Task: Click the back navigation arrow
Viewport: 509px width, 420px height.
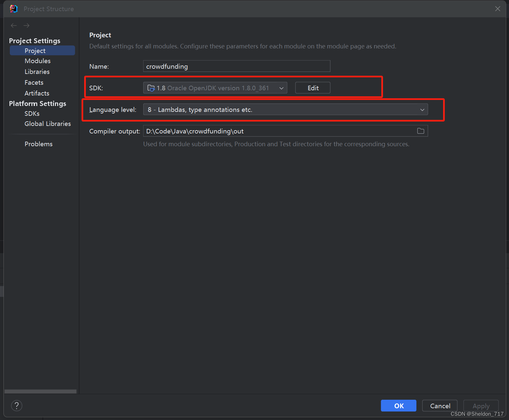Action: [x=13, y=25]
